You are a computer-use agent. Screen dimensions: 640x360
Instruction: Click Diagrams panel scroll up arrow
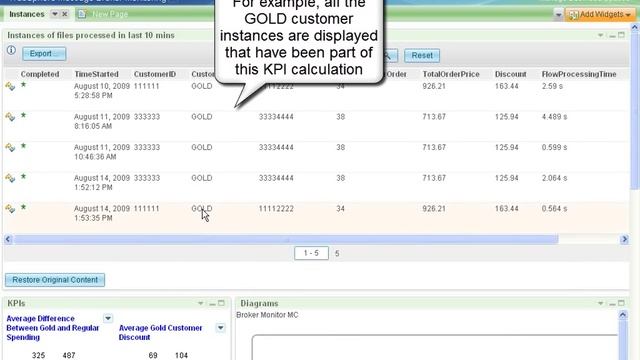tap(623, 315)
